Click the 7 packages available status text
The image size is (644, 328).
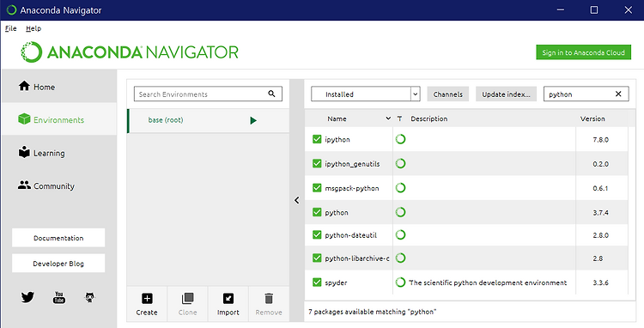tap(372, 312)
